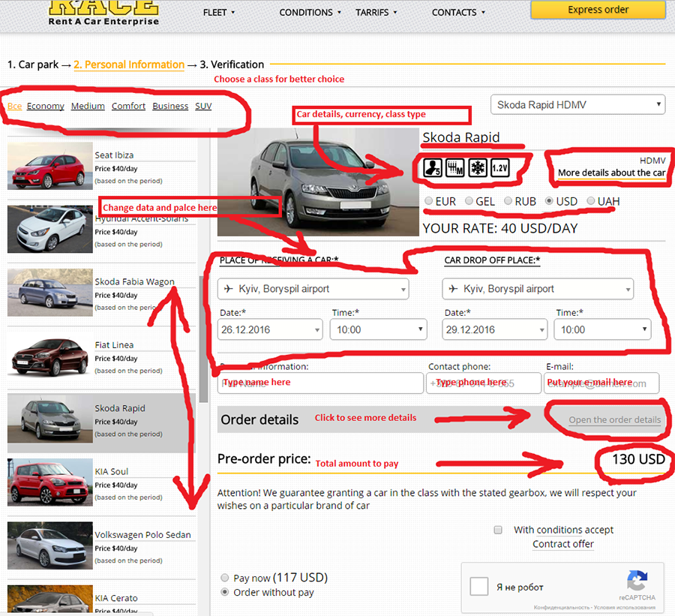This screenshot has width=675, height=616.
Task: Open the pickup date 26.12.2016 dropdown
Action: coord(270,329)
